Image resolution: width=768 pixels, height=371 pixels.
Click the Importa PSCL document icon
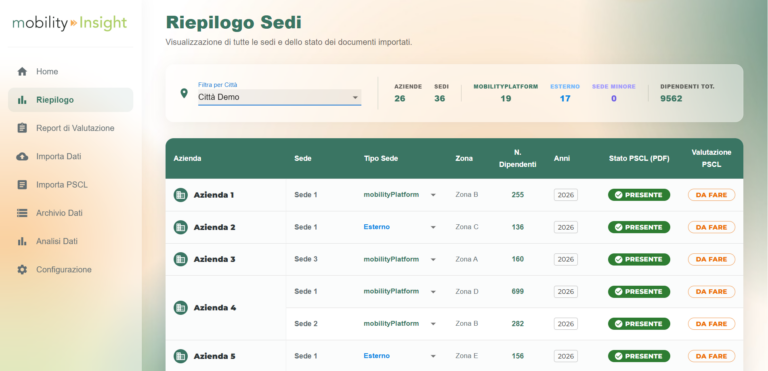pyautogui.click(x=22, y=185)
